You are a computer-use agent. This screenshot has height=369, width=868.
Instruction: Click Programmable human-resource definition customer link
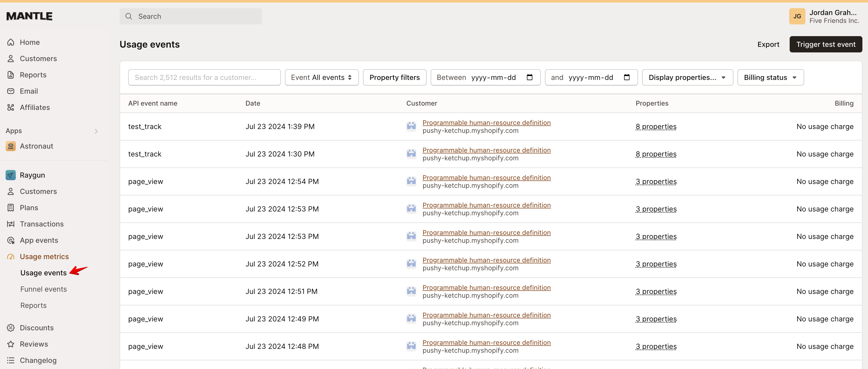click(x=486, y=122)
